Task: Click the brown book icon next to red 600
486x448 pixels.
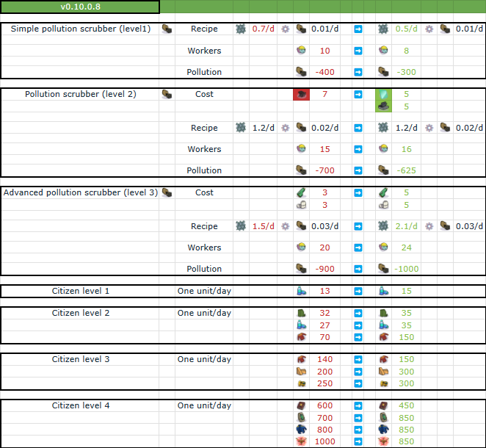Action: 301,405
